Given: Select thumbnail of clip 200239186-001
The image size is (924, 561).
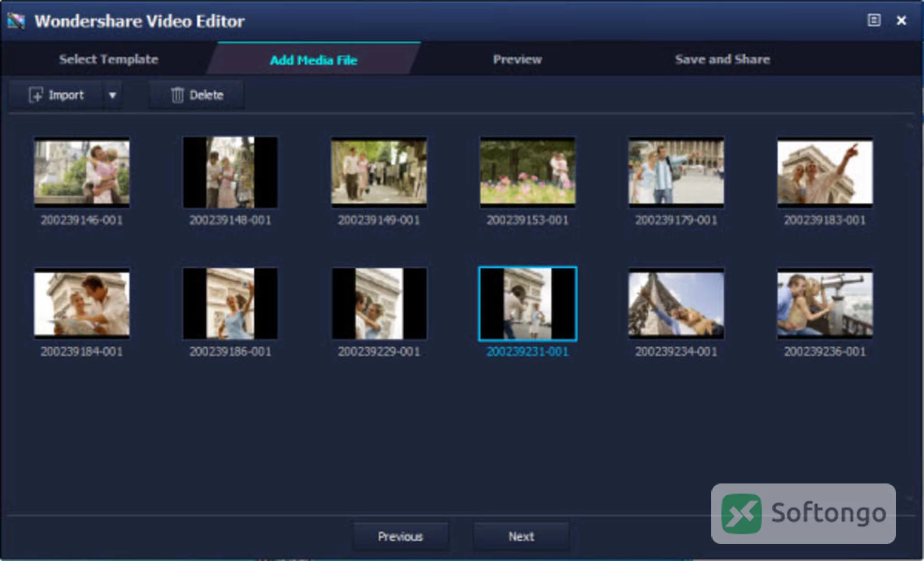Looking at the screenshot, I should 230,303.
